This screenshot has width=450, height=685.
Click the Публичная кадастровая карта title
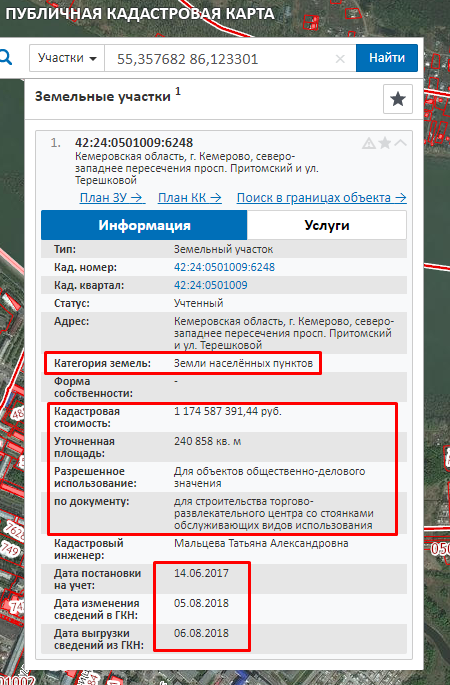[x=140, y=14]
